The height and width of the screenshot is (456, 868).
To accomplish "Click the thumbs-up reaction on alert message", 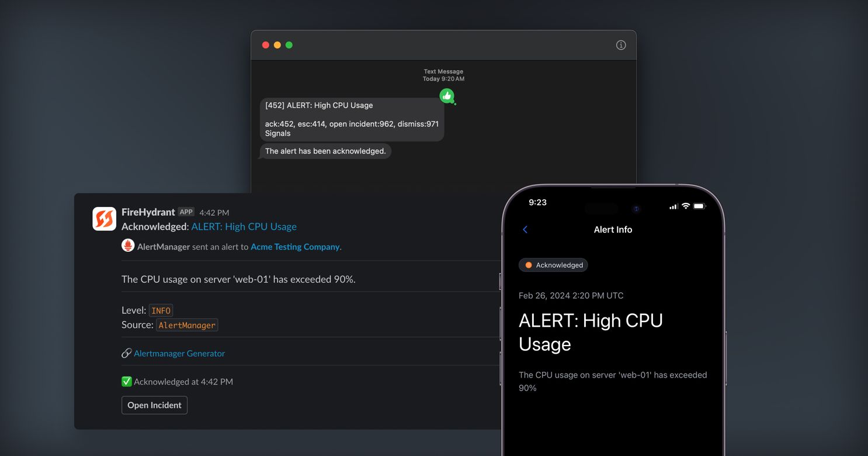I will [447, 96].
